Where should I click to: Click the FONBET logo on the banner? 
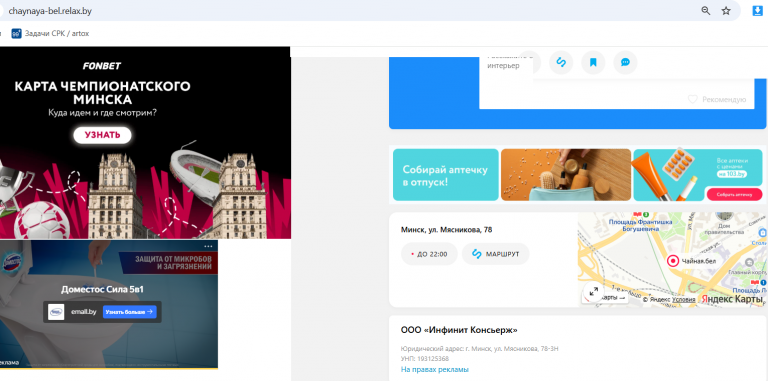pos(102,66)
